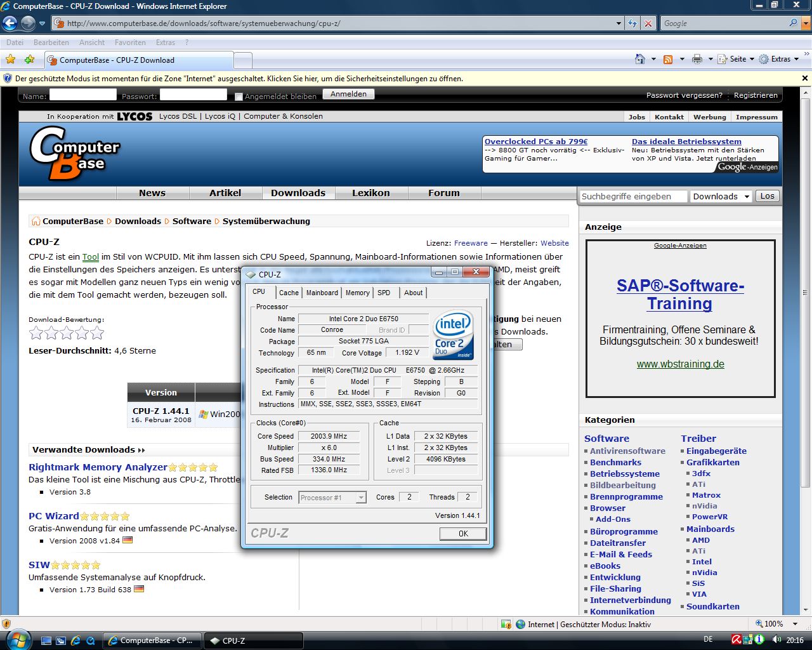Open the Extras toolbar dropdown
Viewport: 812px width, 650px height.
(780, 59)
